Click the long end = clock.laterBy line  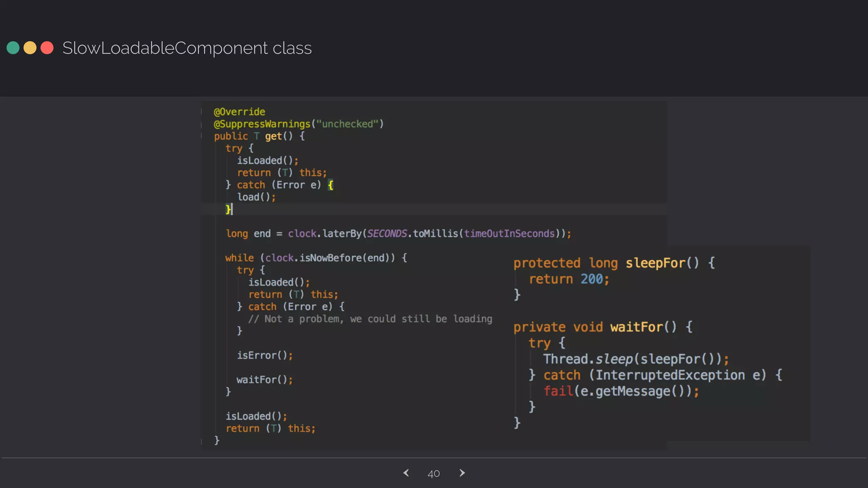(398, 234)
